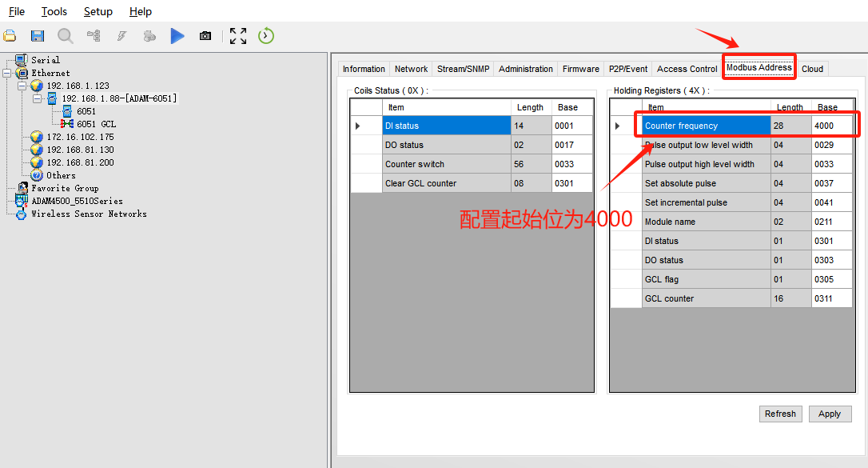Click the Base cell showing 4000

tap(834, 126)
